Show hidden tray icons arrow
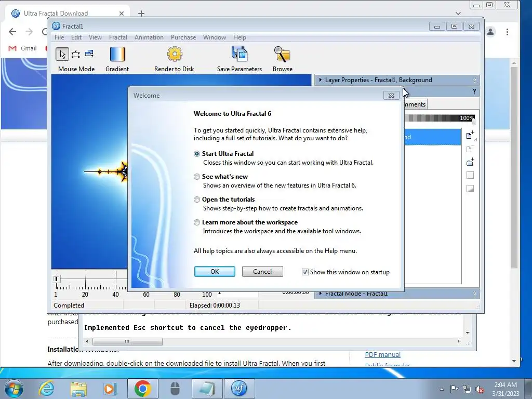The width and height of the screenshot is (532, 399). pyautogui.click(x=442, y=389)
